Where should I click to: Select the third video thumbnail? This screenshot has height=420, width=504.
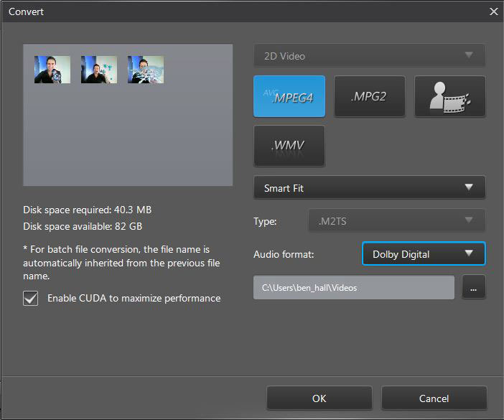[x=146, y=70]
